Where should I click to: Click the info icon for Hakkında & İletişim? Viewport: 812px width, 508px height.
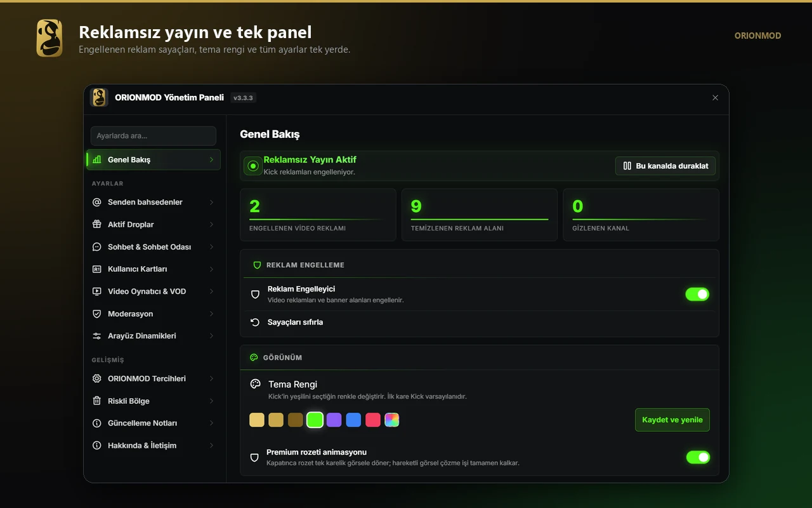97,445
